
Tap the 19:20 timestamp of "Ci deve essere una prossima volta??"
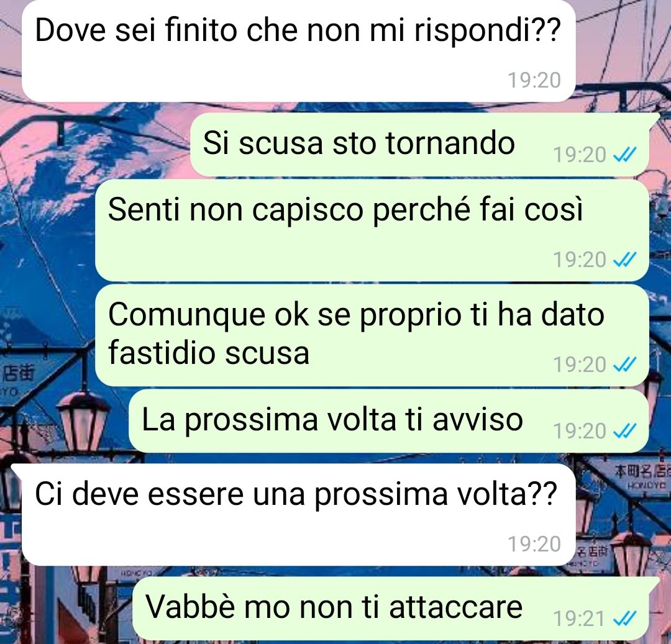[534, 544]
